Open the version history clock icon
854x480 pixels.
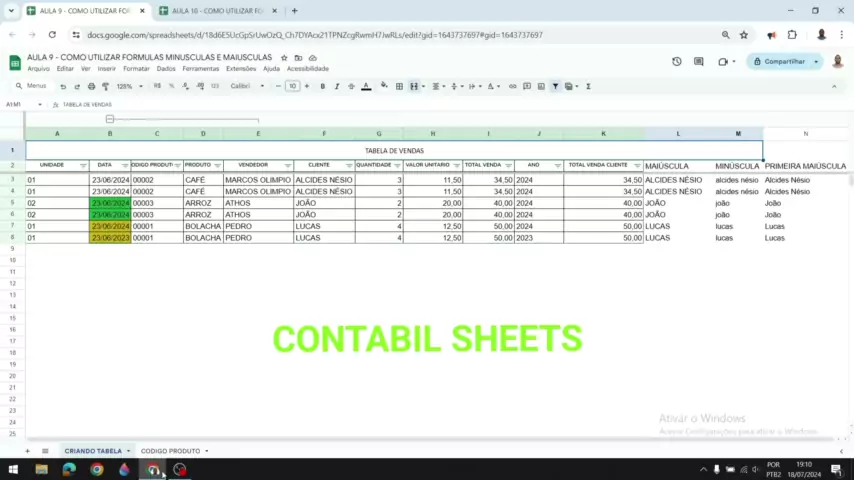click(677, 61)
